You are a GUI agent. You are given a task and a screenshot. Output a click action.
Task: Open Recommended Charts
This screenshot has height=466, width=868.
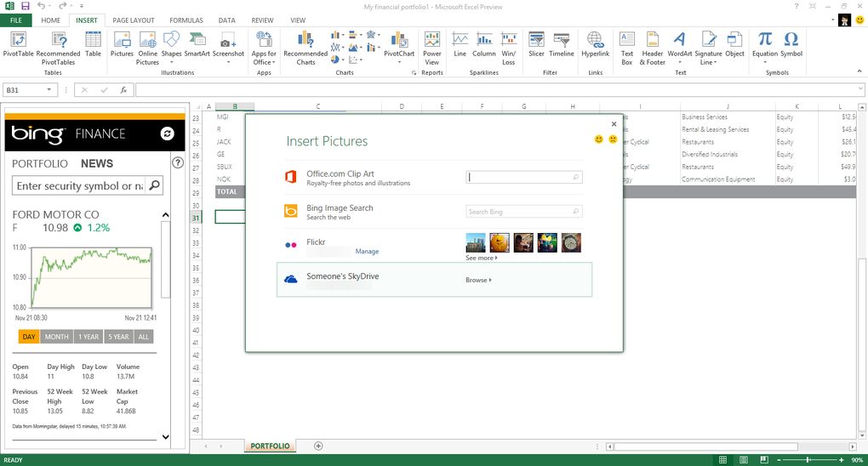point(306,48)
